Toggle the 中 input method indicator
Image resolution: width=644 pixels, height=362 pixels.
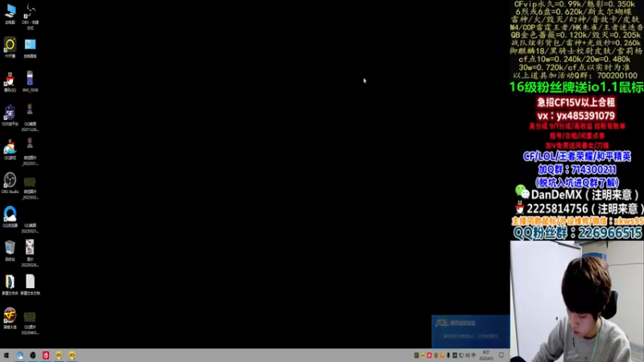tap(473, 355)
